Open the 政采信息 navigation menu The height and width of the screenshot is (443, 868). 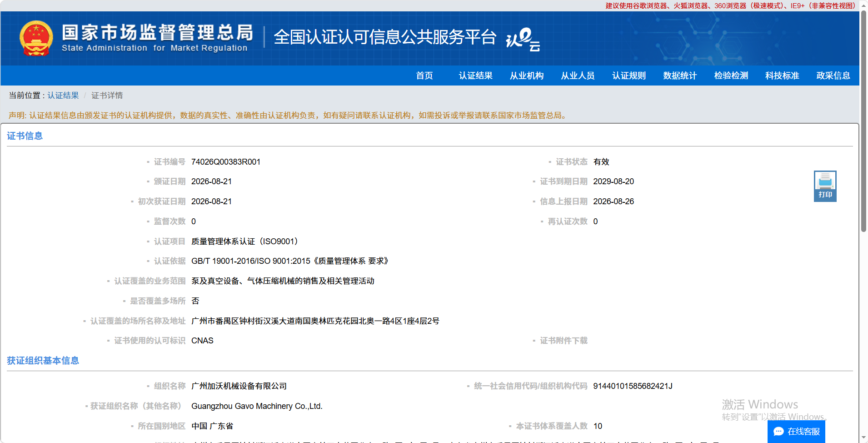point(833,76)
